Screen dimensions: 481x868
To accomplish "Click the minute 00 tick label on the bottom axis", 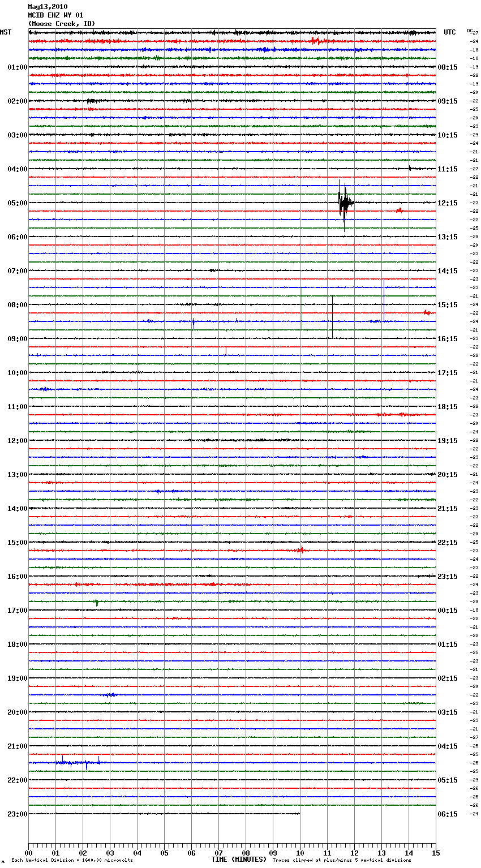I will click(x=28, y=853).
